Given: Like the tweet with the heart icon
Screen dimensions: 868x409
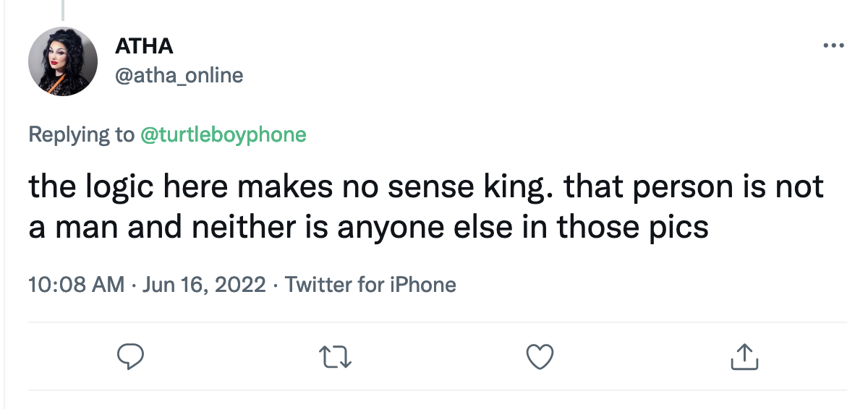Looking at the screenshot, I should click(x=540, y=356).
